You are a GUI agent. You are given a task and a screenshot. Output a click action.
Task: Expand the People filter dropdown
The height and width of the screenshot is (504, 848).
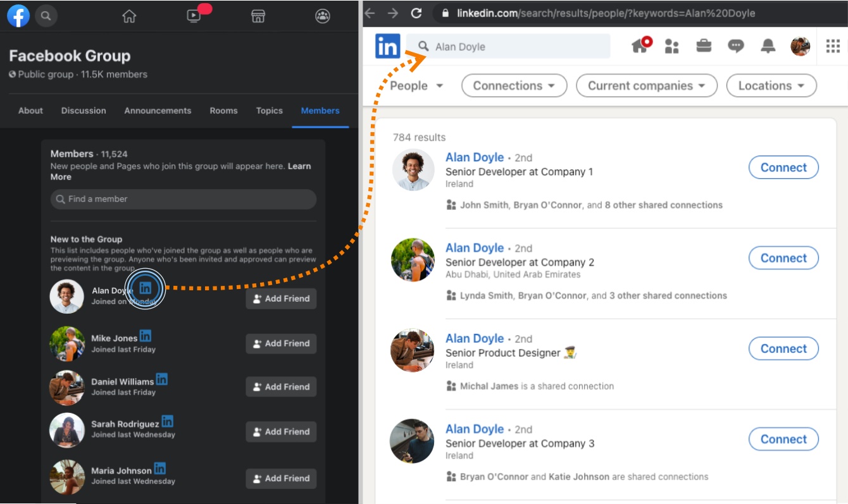click(416, 86)
